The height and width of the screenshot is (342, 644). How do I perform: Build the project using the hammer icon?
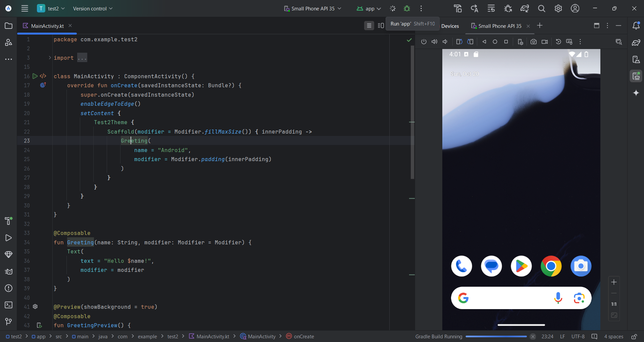(x=457, y=8)
